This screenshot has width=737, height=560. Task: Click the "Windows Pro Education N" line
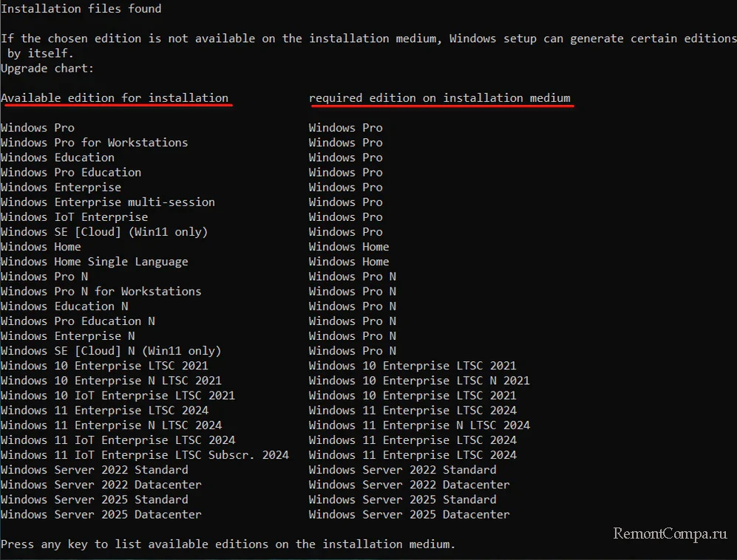pos(78,321)
